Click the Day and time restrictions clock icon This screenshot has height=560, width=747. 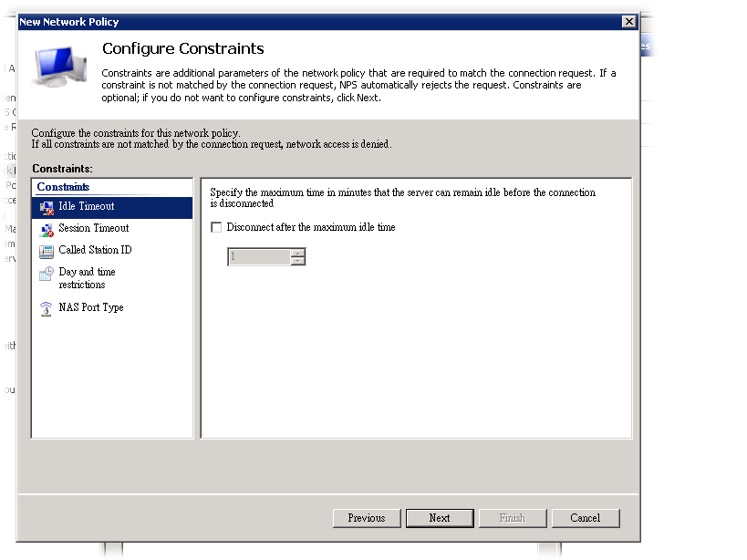[x=47, y=273]
